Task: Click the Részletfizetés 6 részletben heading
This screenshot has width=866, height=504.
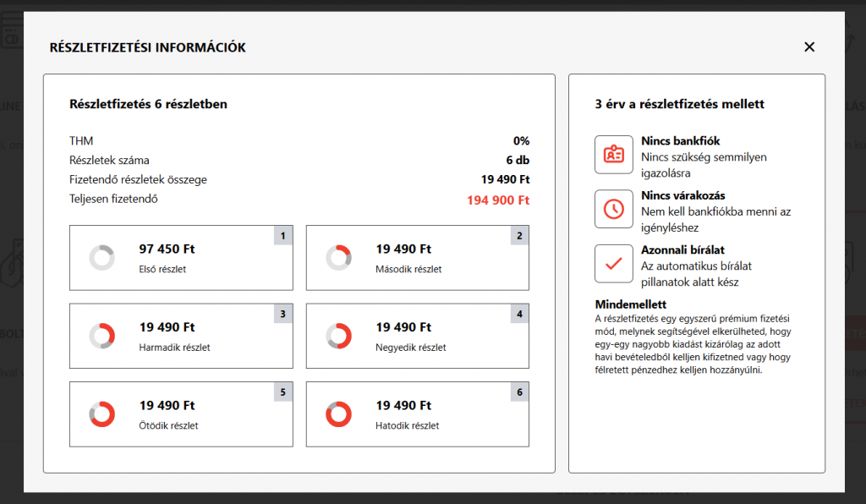Action: pos(148,105)
